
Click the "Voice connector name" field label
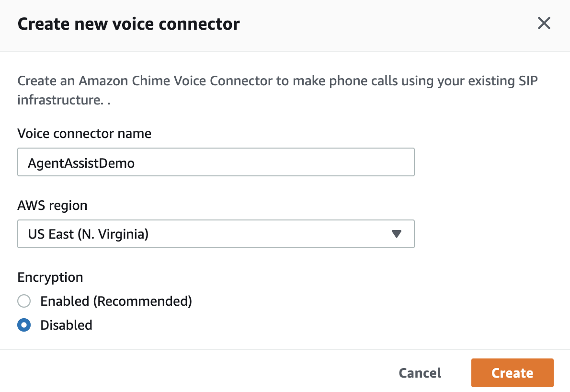point(84,133)
